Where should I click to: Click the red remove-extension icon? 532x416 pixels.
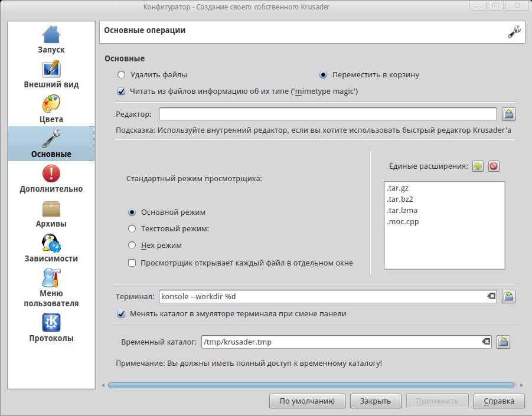[494, 166]
